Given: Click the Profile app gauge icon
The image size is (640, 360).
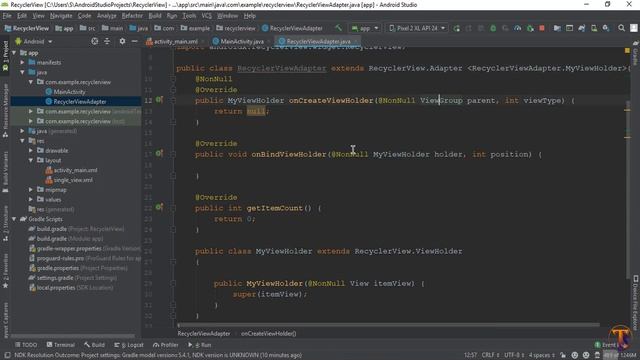Looking at the screenshot, I should coord(518,28).
